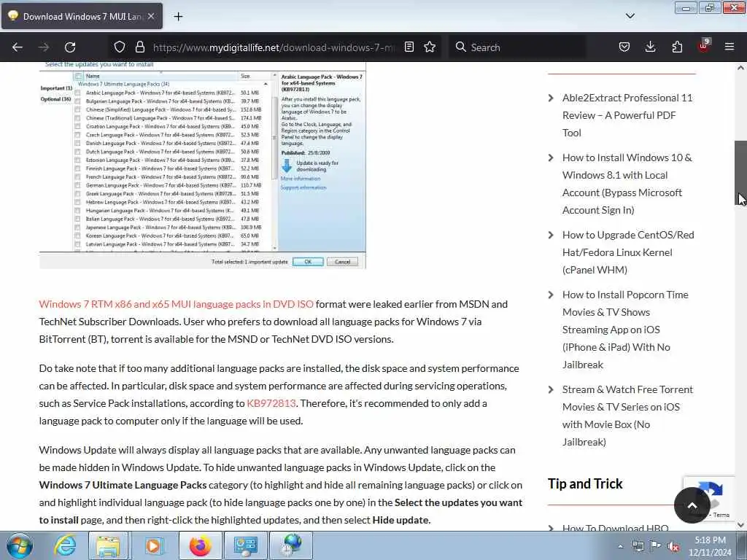
Task: Open the KB972813 link
Action: pos(271,403)
